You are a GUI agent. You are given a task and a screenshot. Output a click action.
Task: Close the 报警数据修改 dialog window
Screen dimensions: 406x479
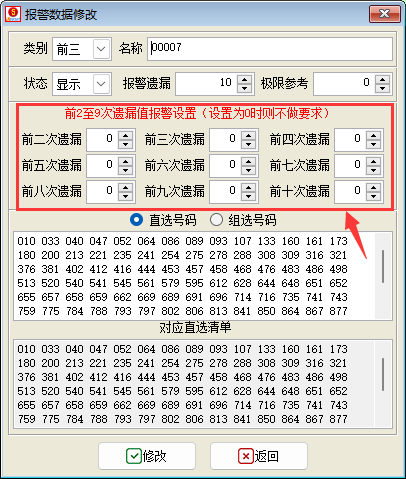385,14
